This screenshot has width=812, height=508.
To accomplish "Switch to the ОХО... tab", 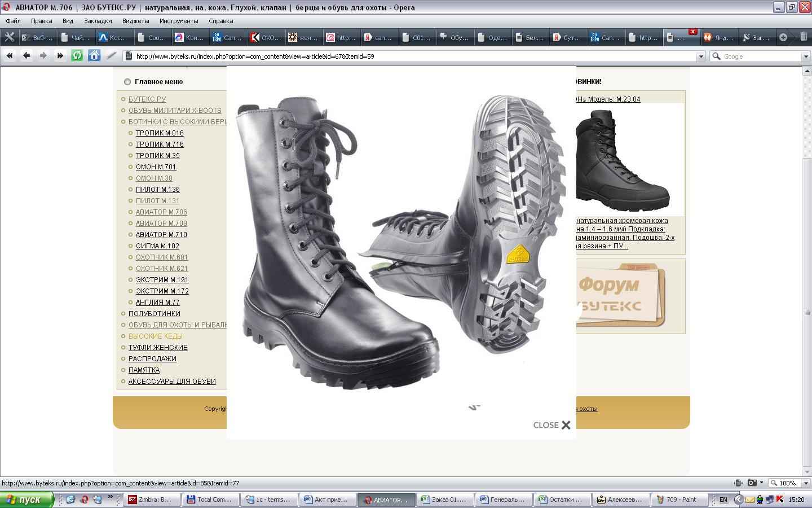I will 266,38.
